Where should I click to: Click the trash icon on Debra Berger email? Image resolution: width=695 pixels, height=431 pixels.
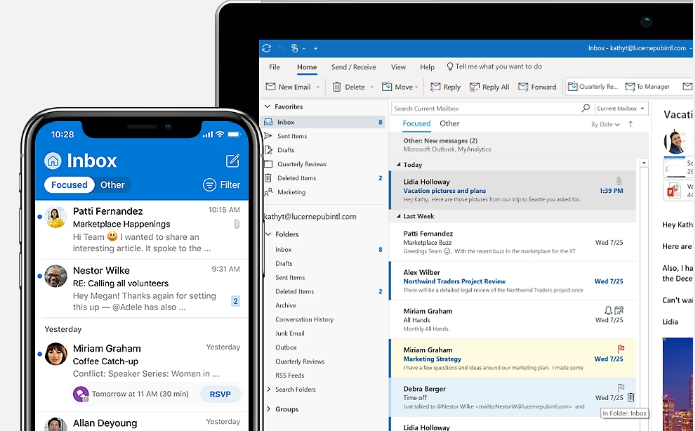[631, 397]
